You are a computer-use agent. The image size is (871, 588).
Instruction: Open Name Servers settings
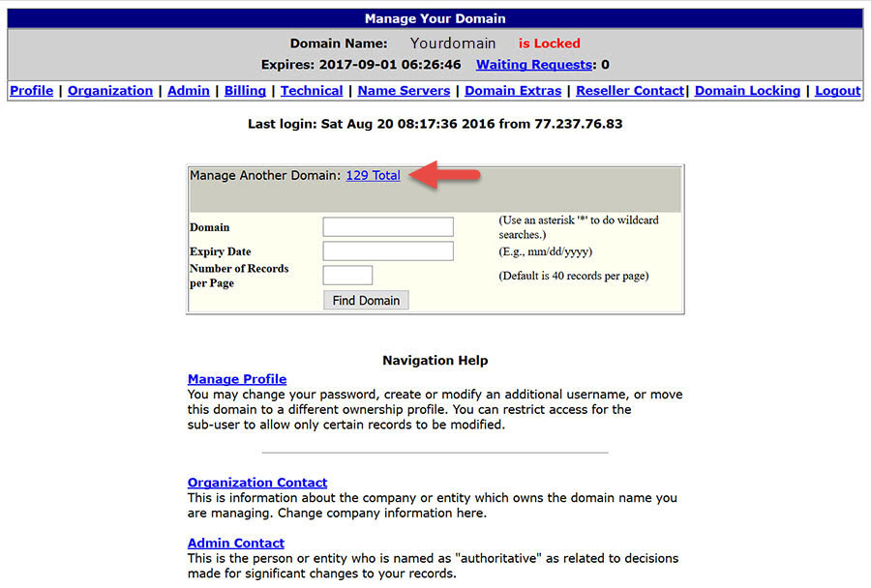(404, 91)
